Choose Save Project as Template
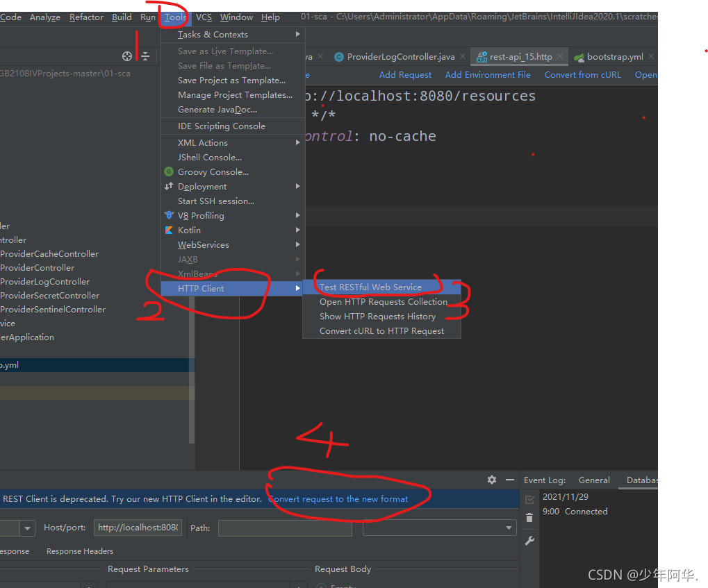 point(233,81)
